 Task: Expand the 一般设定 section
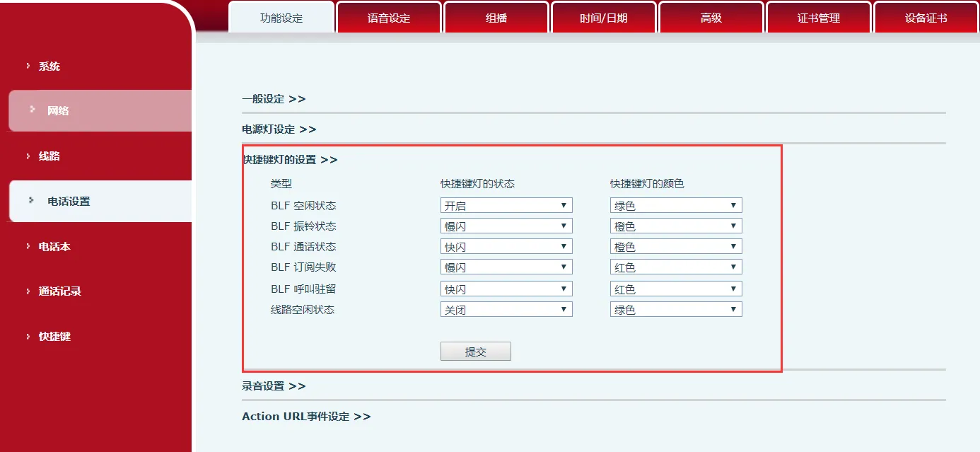coord(274,99)
